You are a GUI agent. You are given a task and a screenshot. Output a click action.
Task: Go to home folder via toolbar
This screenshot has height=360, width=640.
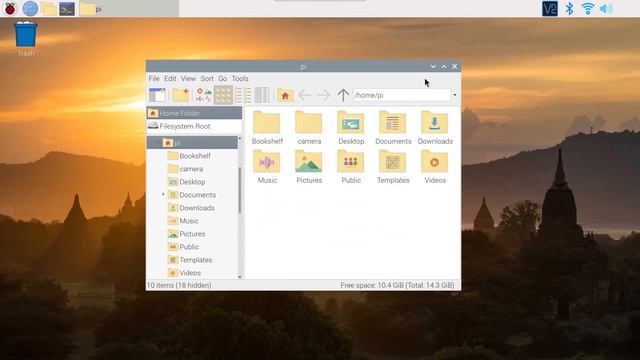pyautogui.click(x=285, y=96)
